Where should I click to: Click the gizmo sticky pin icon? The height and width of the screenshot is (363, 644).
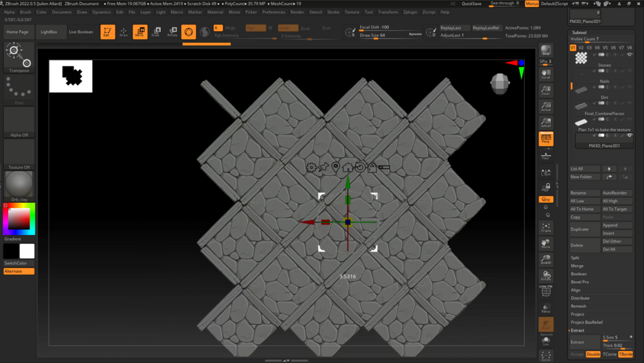coord(324,167)
